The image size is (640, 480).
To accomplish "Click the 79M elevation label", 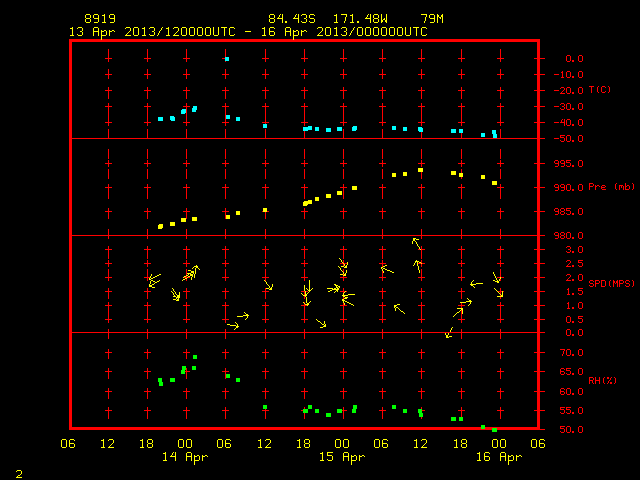I will pos(432,19).
